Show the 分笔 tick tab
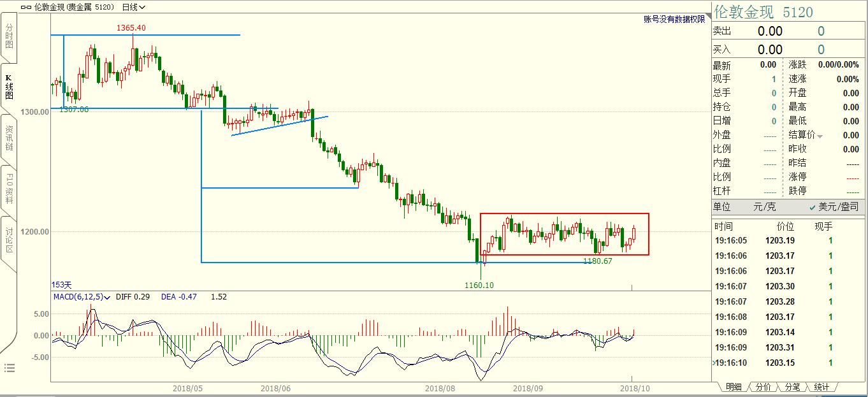Screen dimensions: 868x397 pos(792,387)
